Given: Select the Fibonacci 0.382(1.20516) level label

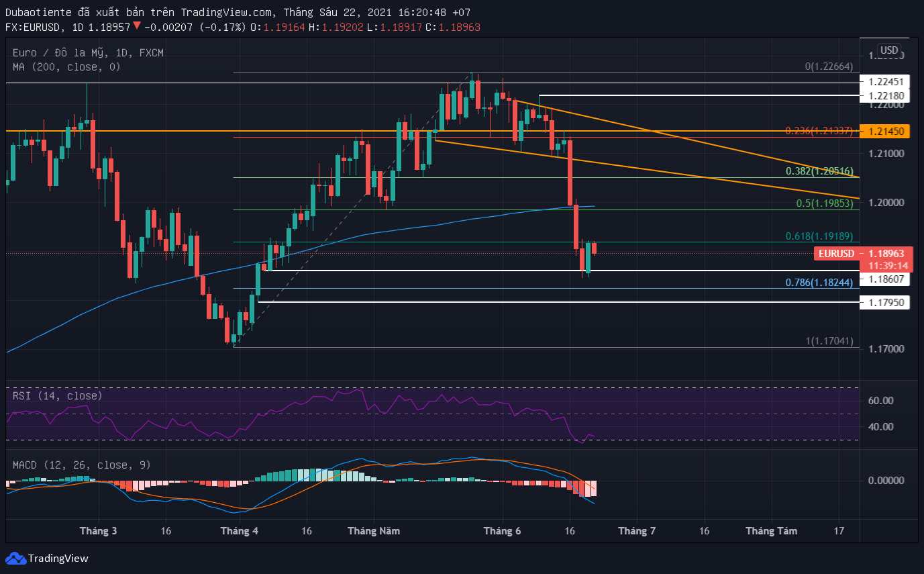Looking at the screenshot, I should [819, 171].
